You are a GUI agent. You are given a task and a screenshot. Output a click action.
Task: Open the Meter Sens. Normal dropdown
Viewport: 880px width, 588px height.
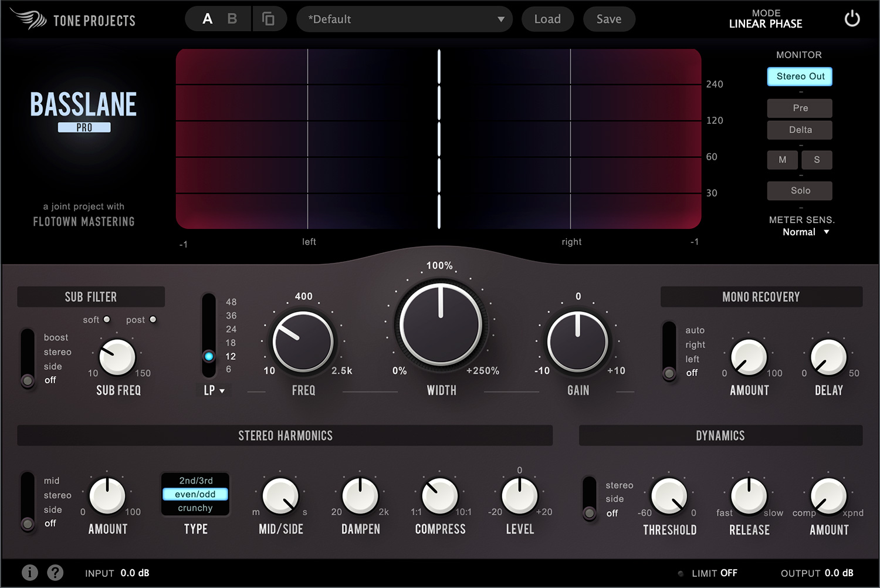tap(805, 232)
